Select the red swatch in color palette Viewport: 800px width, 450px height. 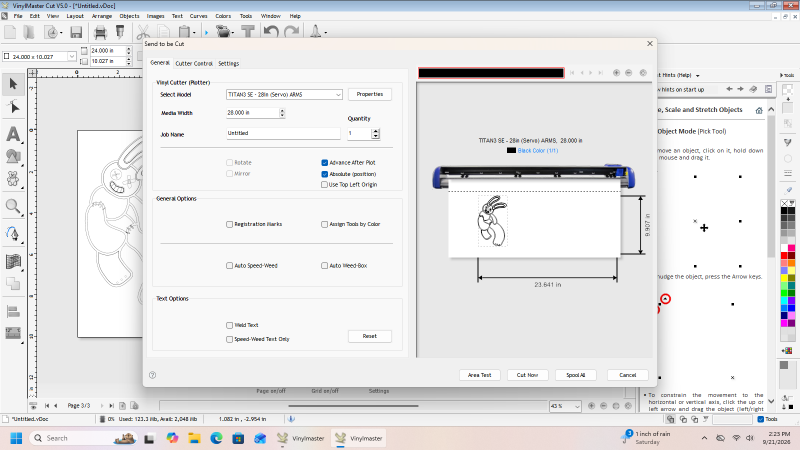tap(784, 256)
